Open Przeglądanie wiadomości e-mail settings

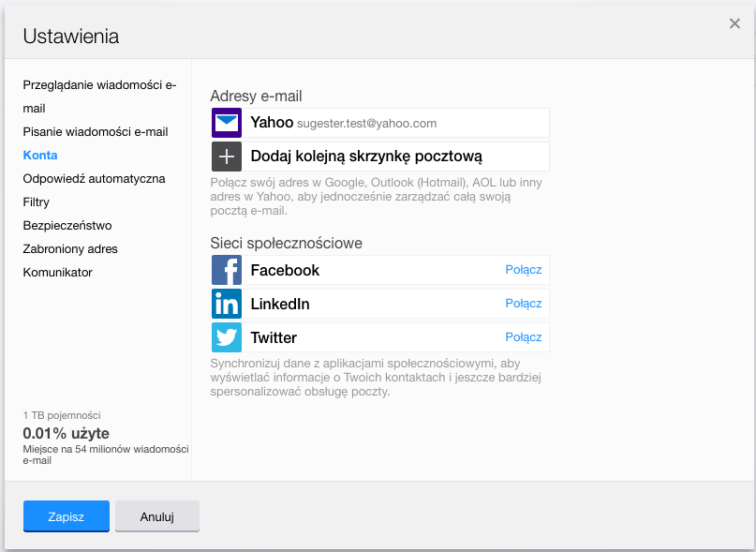(99, 97)
